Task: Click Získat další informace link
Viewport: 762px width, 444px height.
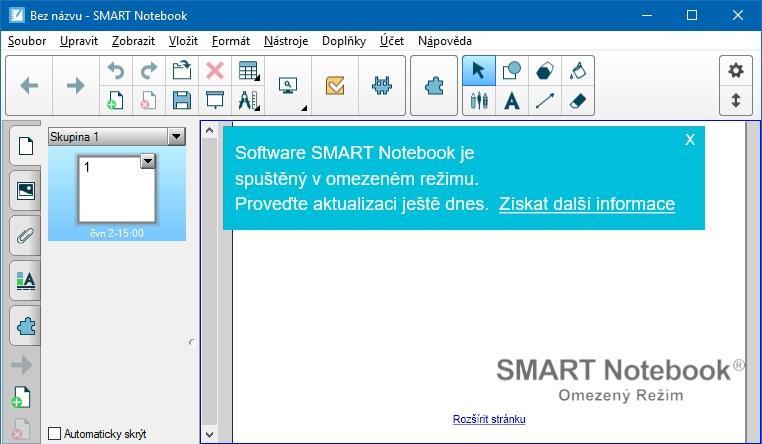Action: tap(587, 204)
